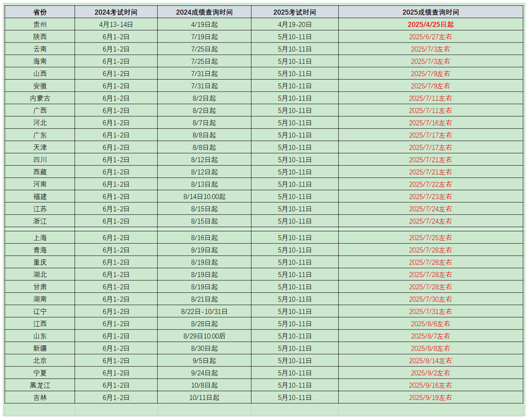Select the 8/14日10:00起 cell for 福建
The width and height of the screenshot is (529, 420).
coord(204,196)
